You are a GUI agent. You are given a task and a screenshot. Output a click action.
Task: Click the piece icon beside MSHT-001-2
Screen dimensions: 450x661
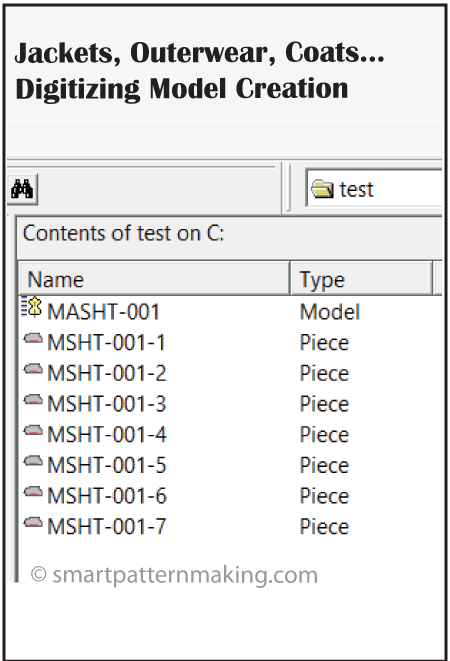pos(33,369)
